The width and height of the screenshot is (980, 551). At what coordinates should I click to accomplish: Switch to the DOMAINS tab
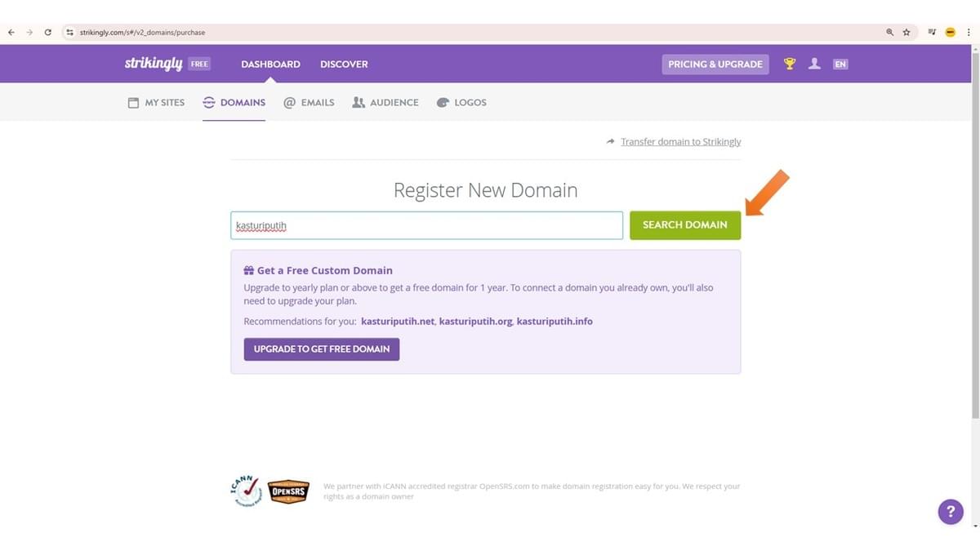click(x=234, y=103)
